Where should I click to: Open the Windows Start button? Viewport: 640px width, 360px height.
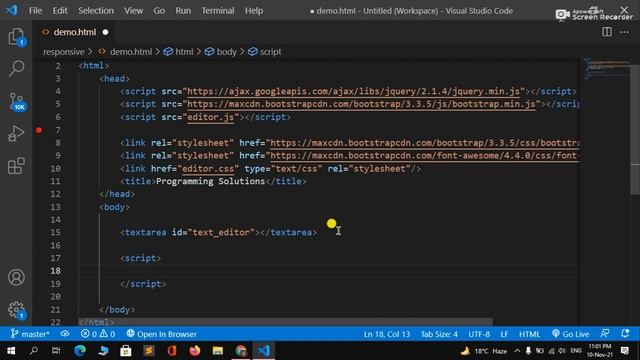coord(11,351)
